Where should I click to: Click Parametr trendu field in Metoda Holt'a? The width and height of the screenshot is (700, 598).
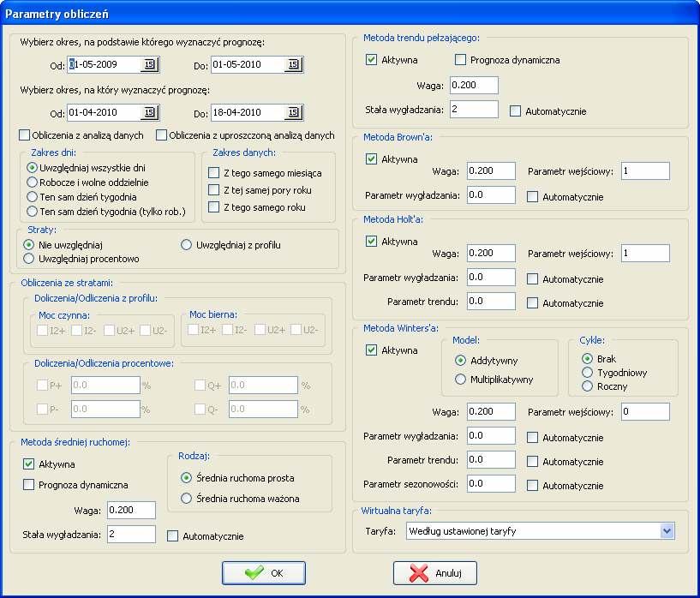point(491,302)
